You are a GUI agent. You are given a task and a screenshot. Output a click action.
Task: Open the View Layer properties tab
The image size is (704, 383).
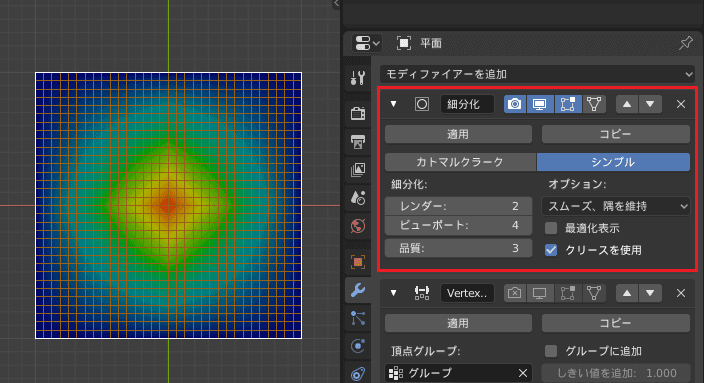358,169
